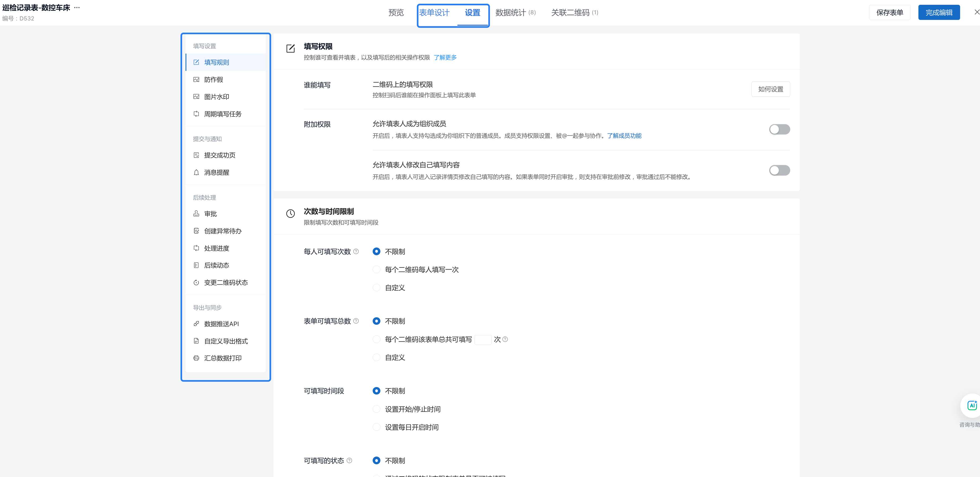This screenshot has width=980, height=477.
Task: Switch to the 设置 tab
Action: click(472, 12)
